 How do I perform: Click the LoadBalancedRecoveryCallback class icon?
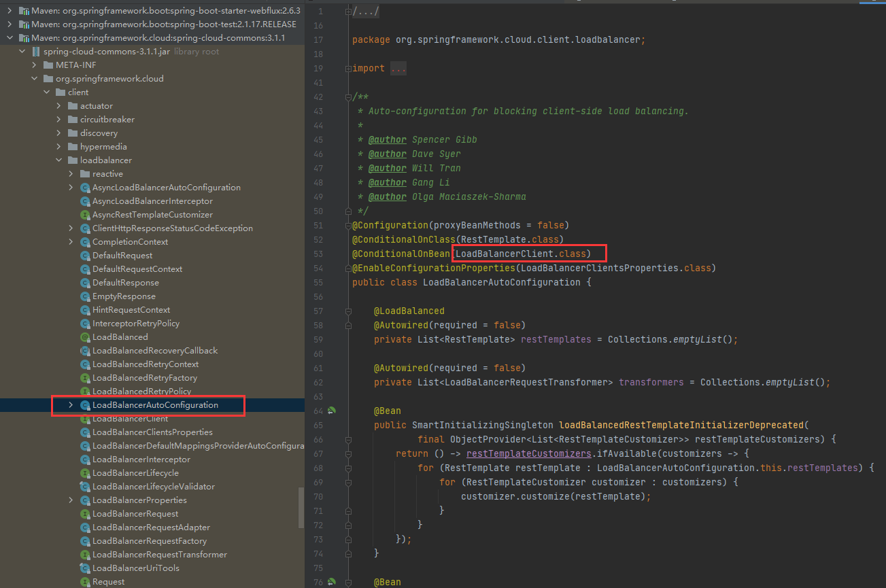85,351
